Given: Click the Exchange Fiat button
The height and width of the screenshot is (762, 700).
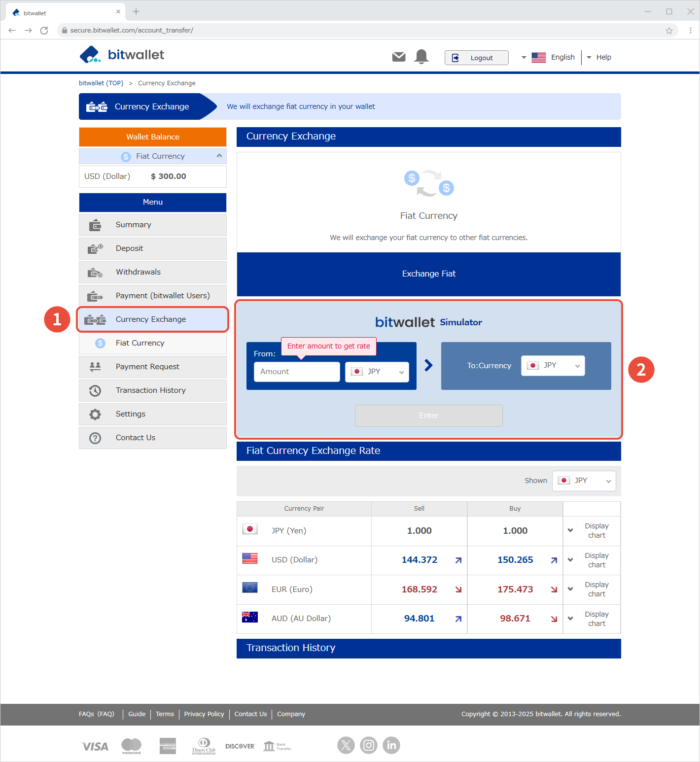Looking at the screenshot, I should click(x=429, y=274).
